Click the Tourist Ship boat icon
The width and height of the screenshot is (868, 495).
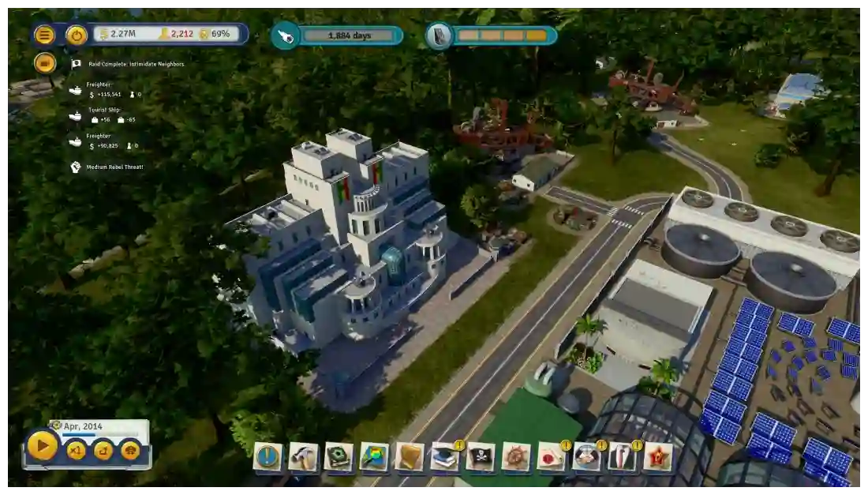point(75,116)
